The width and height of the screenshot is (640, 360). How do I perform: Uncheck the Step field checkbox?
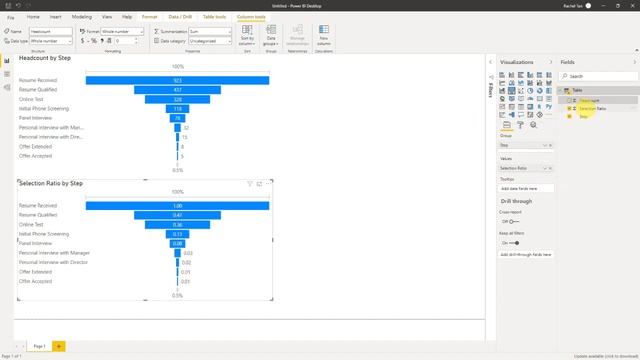[x=569, y=116]
